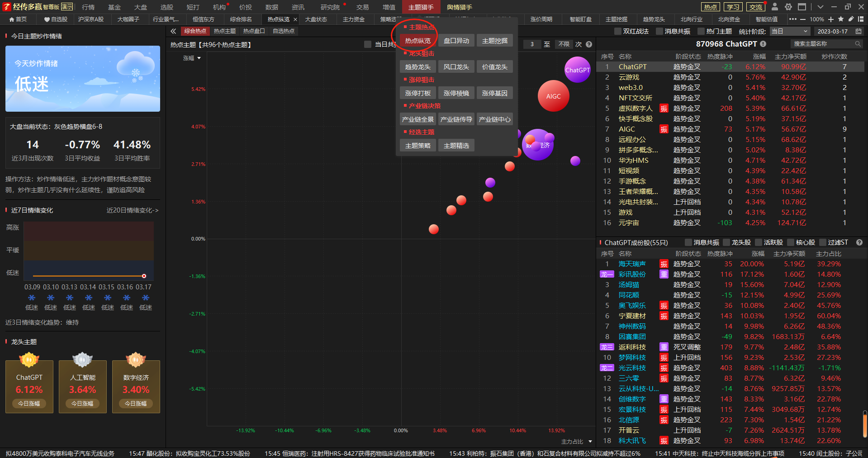
Task: Open 近20日情绪变化 link
Action: [x=132, y=210]
